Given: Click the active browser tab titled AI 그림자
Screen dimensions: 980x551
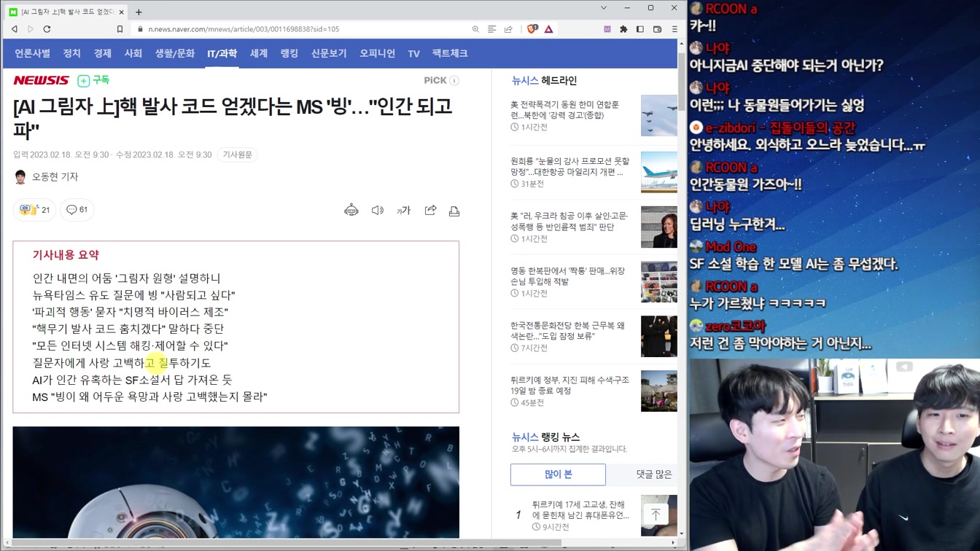Looking at the screenshot, I should [x=66, y=12].
